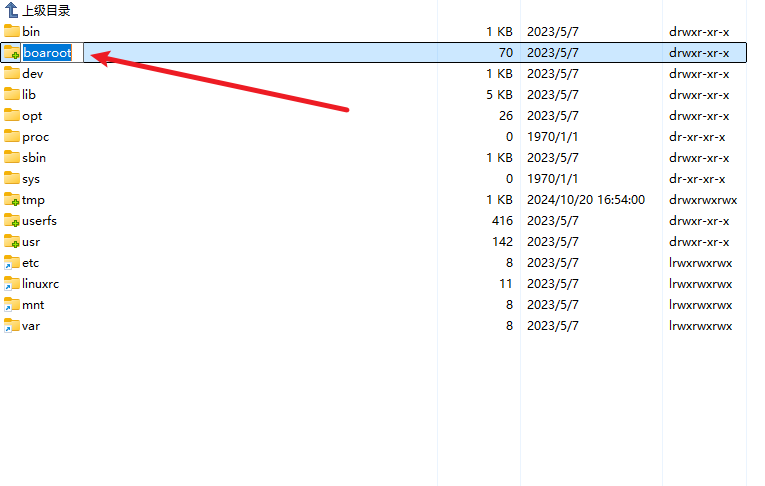
Task: Select the mnt symlink entry
Action: click(x=32, y=304)
